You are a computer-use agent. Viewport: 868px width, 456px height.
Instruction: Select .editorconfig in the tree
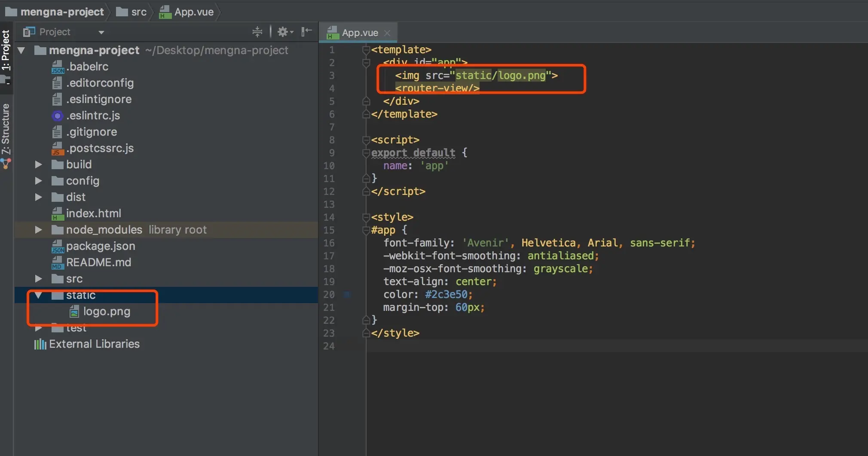click(x=100, y=83)
